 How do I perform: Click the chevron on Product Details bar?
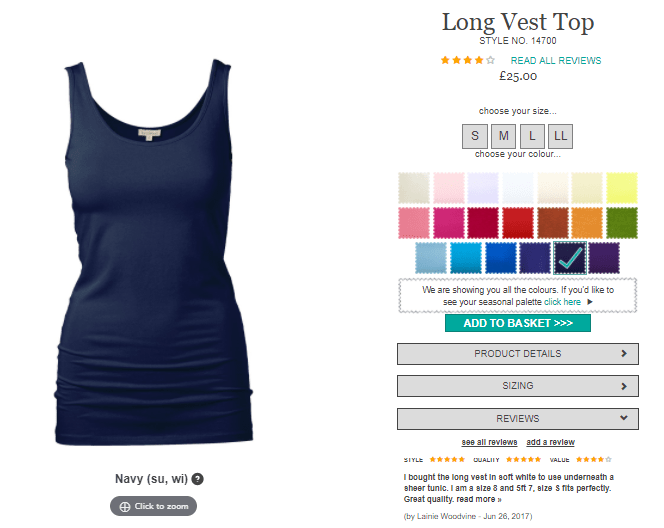624,354
